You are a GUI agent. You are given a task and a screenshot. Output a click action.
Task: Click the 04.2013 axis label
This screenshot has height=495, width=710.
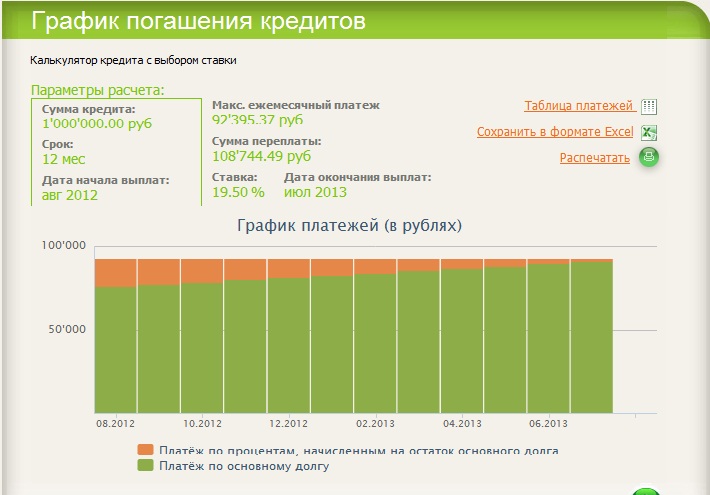coord(462,424)
